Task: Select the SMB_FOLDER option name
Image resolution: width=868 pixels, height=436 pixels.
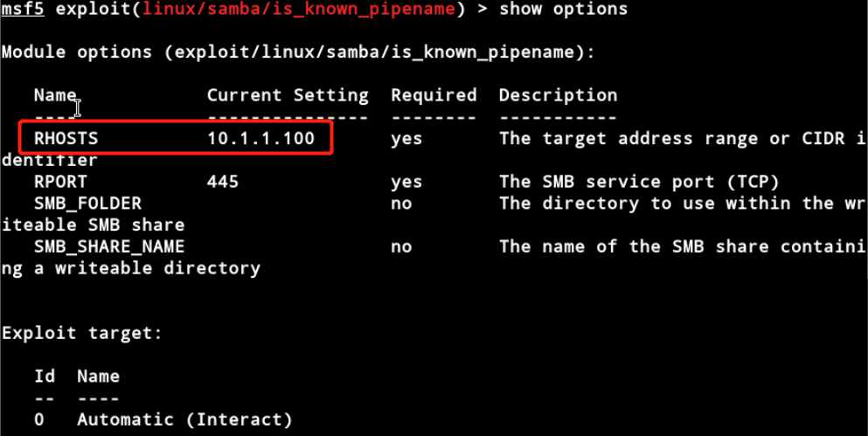Action: 87,204
